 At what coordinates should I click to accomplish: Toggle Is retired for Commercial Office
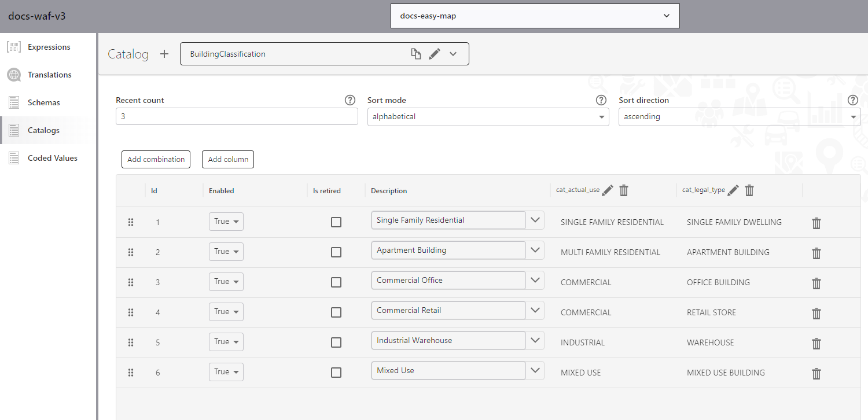[336, 282]
